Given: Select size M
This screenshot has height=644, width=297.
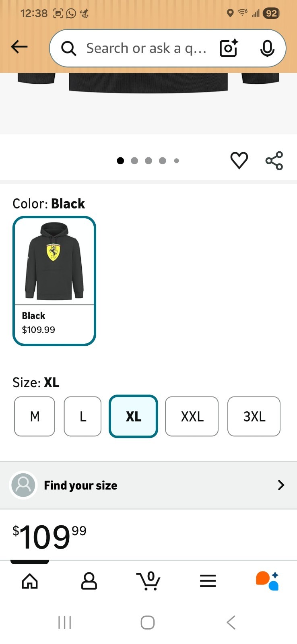Looking at the screenshot, I should 35,416.
